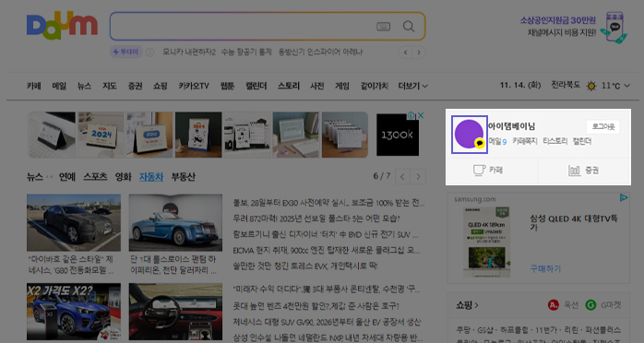Image resolution: width=644 pixels, height=343 pixels.
Task: Open 스토리 in top navigation
Action: click(289, 86)
